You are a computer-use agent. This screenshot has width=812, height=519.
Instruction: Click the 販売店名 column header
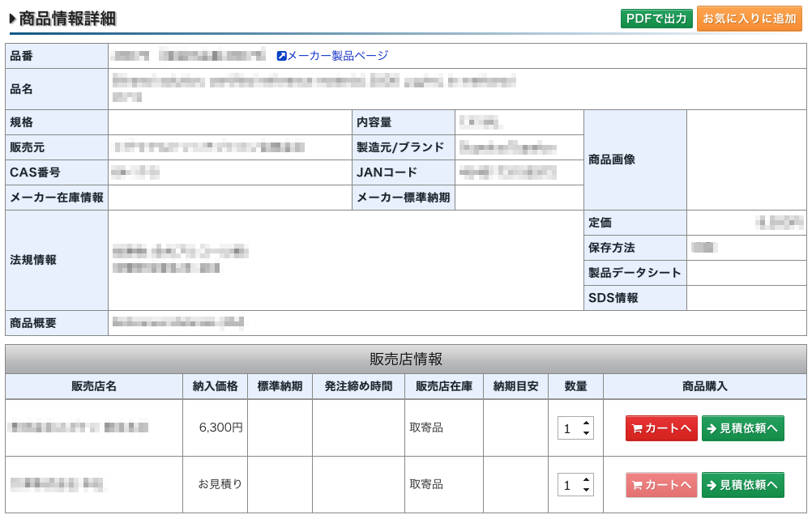click(x=94, y=386)
